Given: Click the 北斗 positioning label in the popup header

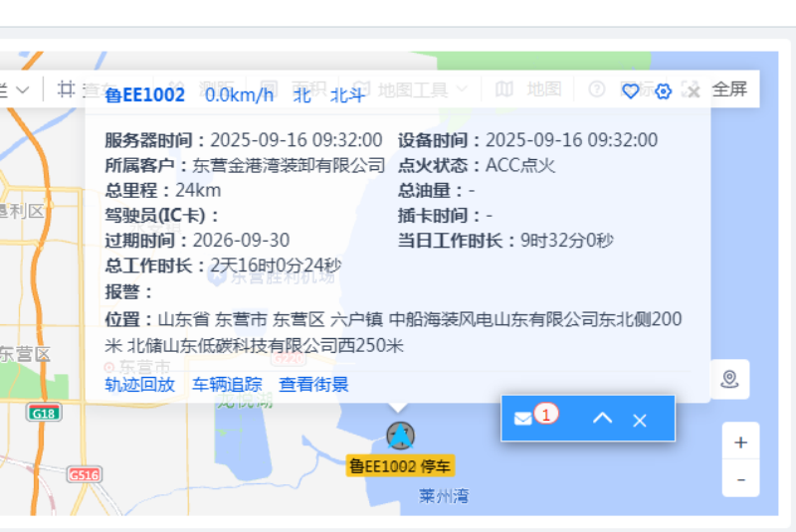Looking at the screenshot, I should tap(347, 95).
